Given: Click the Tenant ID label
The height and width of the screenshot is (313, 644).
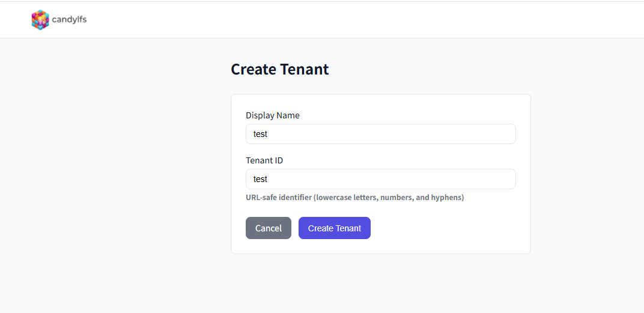Looking at the screenshot, I should click(x=264, y=160).
